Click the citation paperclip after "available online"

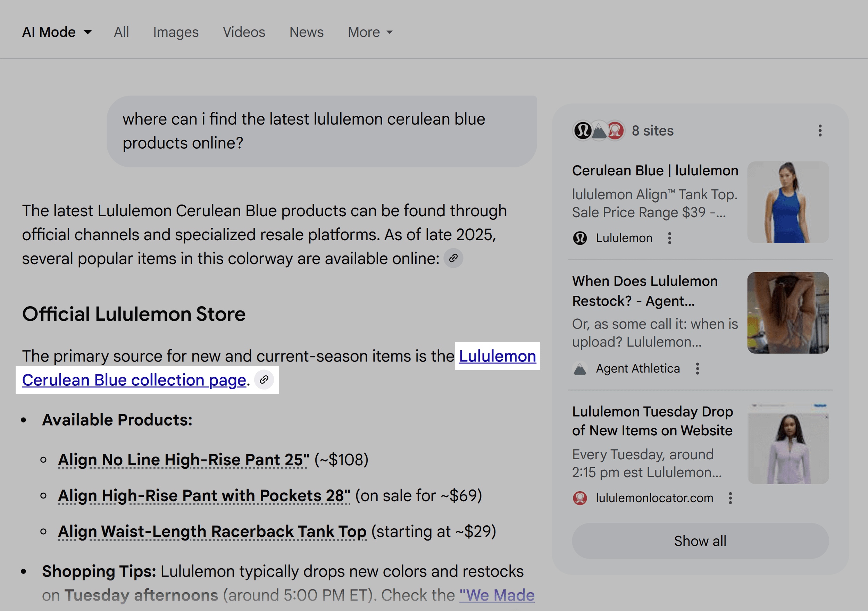click(x=453, y=258)
